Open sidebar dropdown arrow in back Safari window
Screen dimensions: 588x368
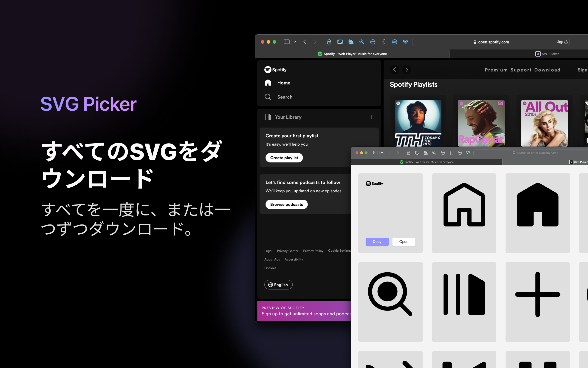coord(295,42)
